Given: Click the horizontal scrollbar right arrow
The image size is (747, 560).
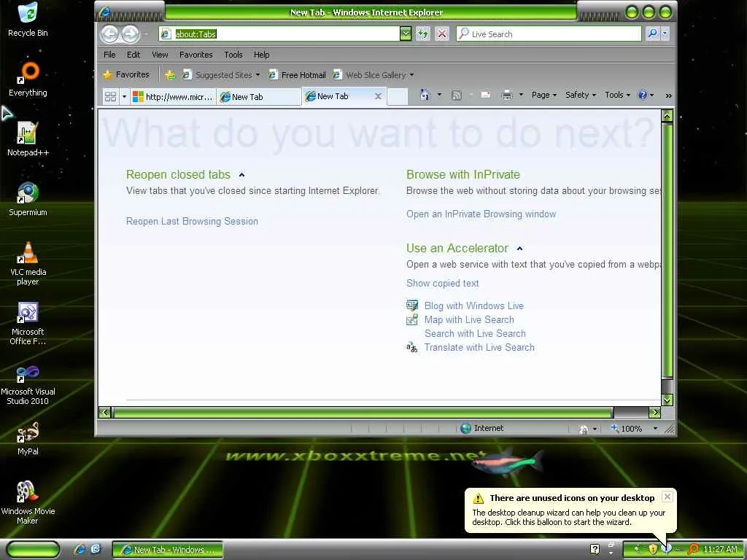Looking at the screenshot, I should coord(654,413).
